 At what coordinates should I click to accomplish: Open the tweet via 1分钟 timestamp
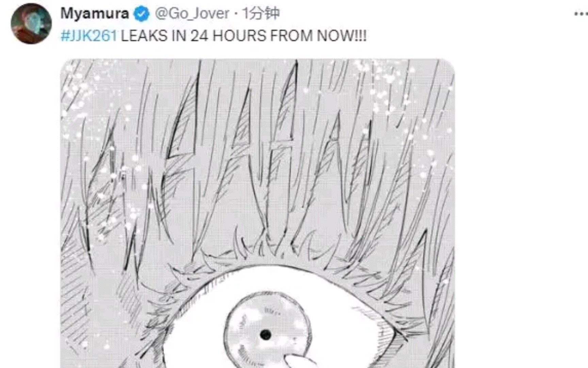pos(261,14)
